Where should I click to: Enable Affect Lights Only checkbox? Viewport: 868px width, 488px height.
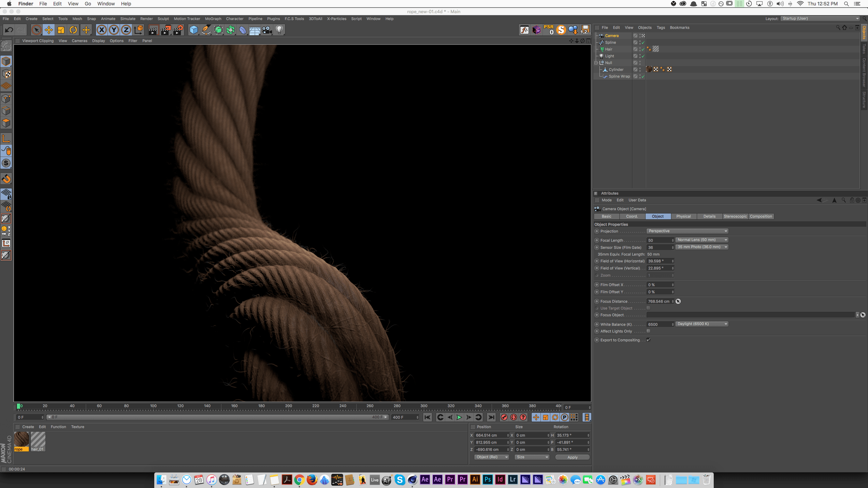(648, 331)
